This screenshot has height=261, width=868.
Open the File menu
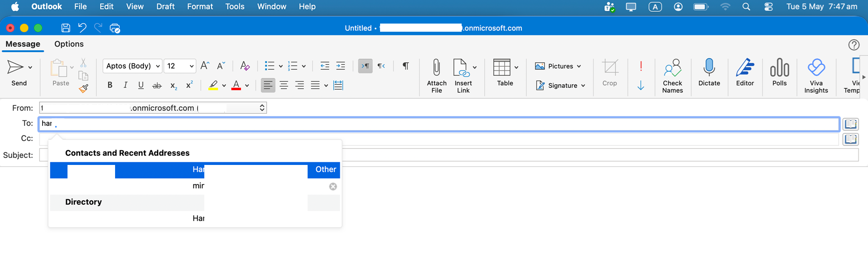coord(80,6)
